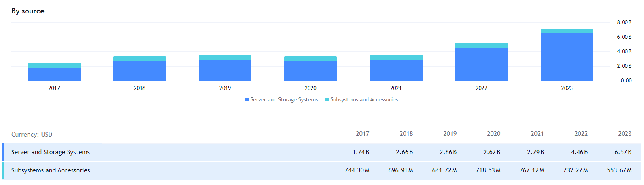Select Server and Storage Systems table row label
This screenshot has height=185, width=644.
[51, 152]
